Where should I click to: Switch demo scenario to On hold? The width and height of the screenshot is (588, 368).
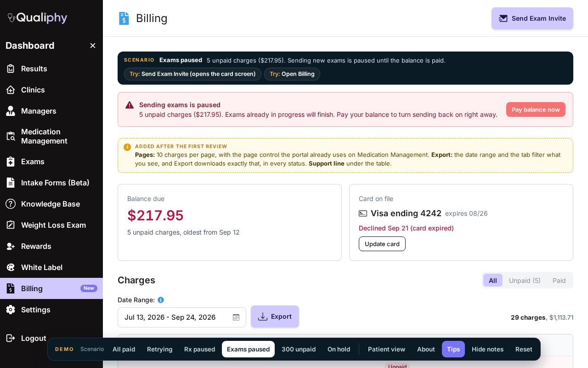(x=339, y=349)
